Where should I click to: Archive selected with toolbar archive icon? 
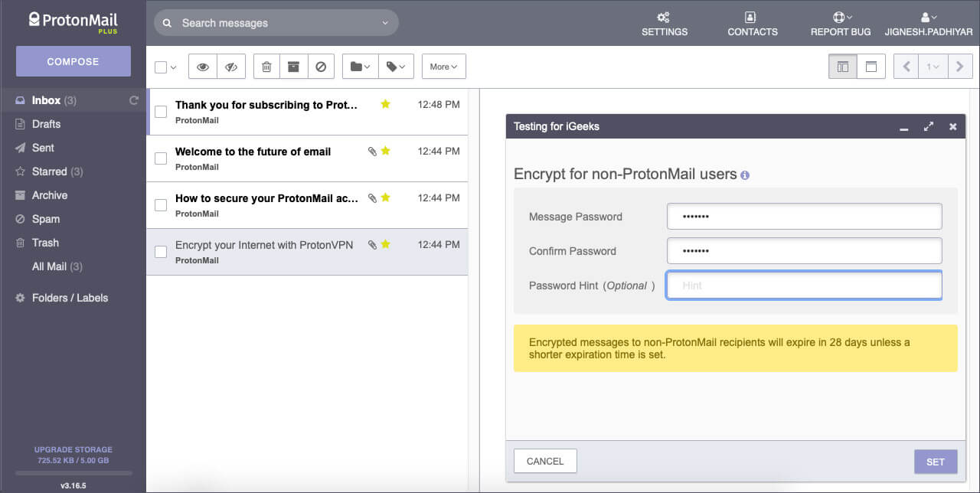point(293,67)
